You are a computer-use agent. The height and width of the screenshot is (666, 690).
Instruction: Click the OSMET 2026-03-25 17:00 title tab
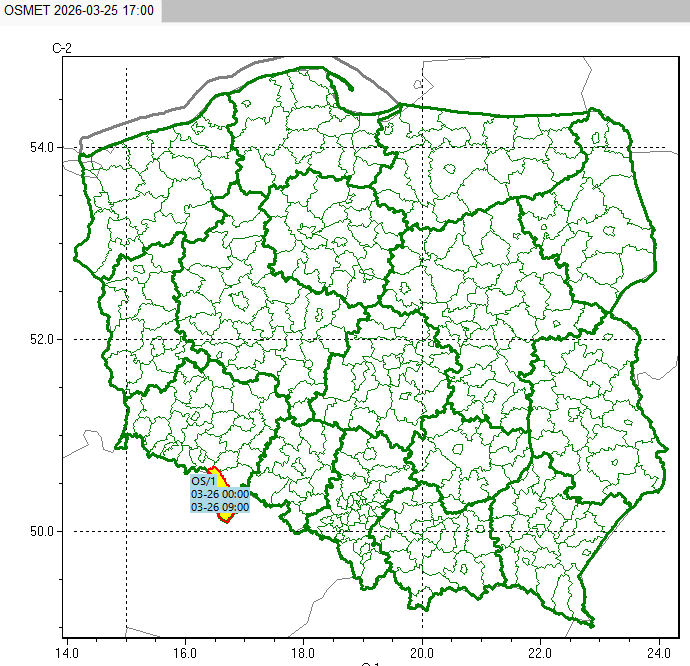(79, 10)
